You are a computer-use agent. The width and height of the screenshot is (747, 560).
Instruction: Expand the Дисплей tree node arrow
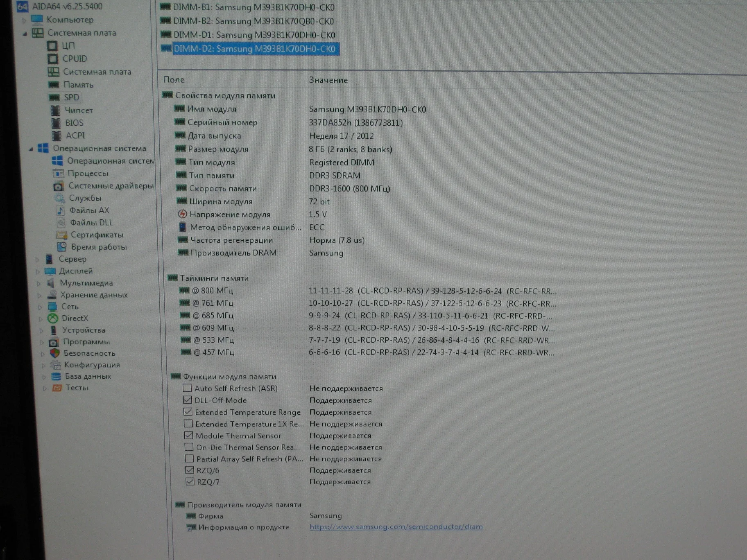38,271
